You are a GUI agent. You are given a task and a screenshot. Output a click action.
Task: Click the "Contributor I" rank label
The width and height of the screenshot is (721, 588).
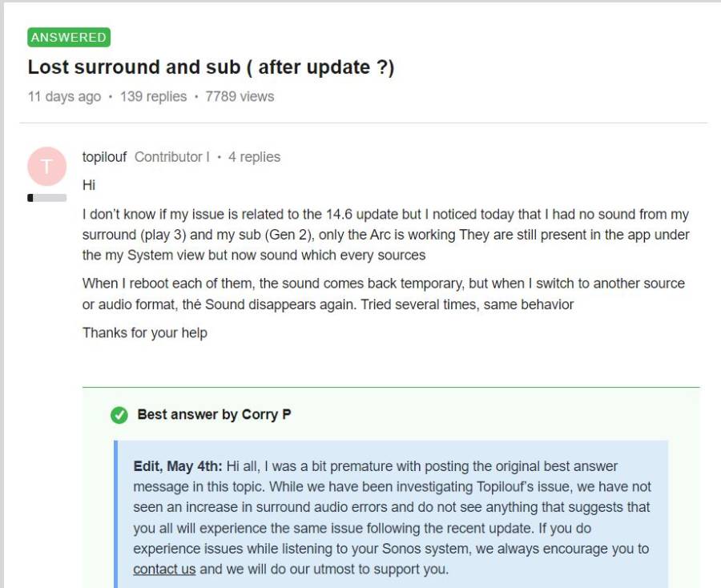[171, 157]
